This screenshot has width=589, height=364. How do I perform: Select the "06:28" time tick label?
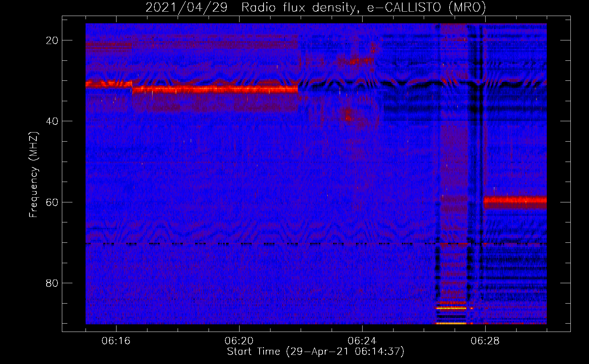click(x=485, y=341)
